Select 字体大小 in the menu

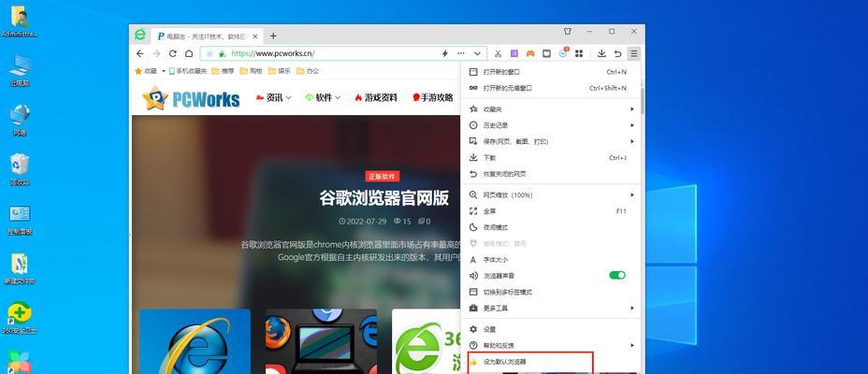tap(551, 260)
